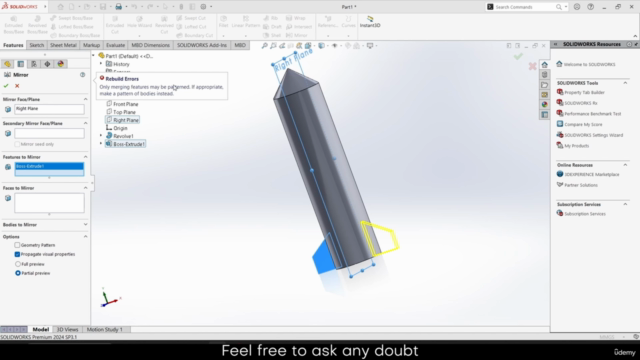The image size is (640, 360).
Task: Open the Evaluate tab
Action: 115,45
